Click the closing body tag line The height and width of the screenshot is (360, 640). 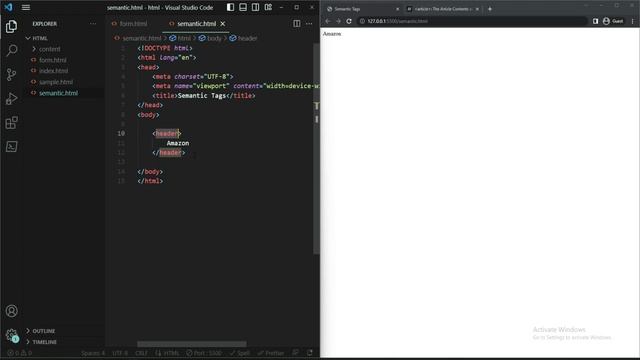click(x=150, y=172)
